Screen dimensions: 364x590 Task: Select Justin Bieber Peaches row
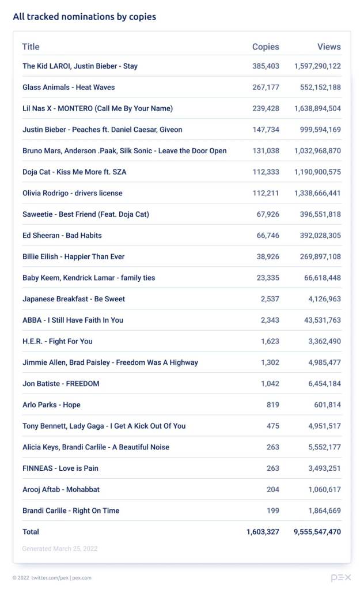pos(102,130)
